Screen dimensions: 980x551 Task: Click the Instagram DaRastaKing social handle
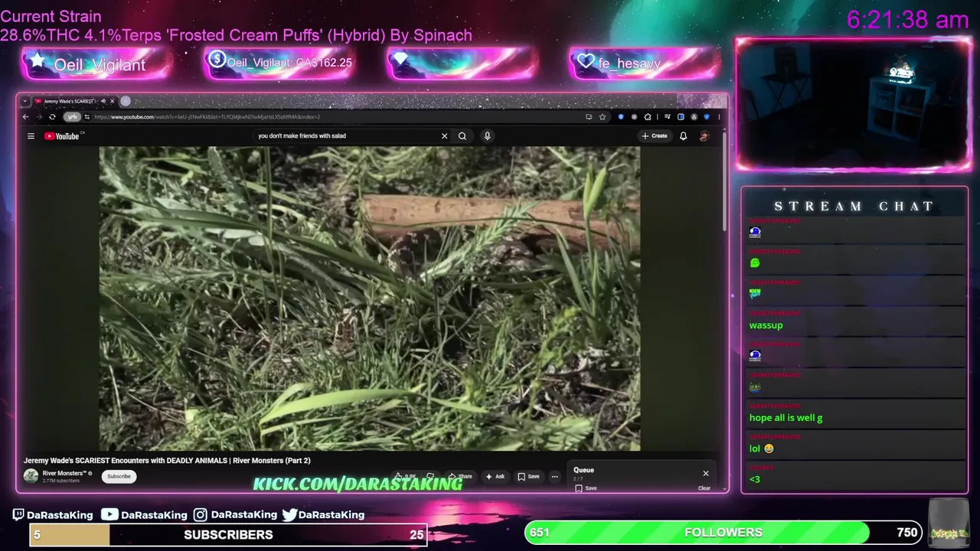pyautogui.click(x=235, y=515)
